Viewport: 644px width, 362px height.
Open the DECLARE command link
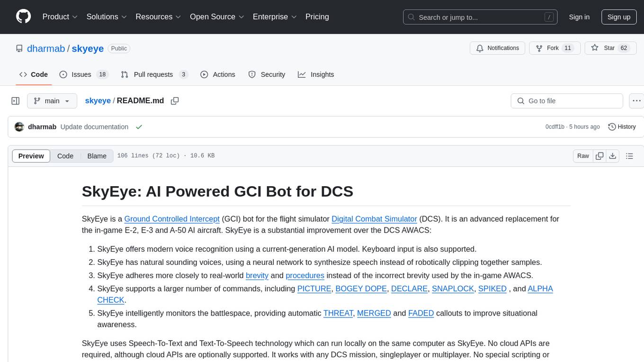point(409,289)
